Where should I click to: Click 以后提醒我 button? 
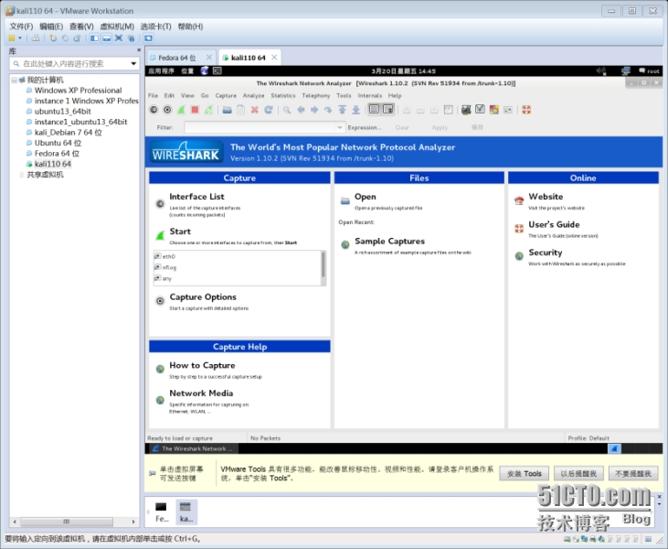[x=579, y=474]
